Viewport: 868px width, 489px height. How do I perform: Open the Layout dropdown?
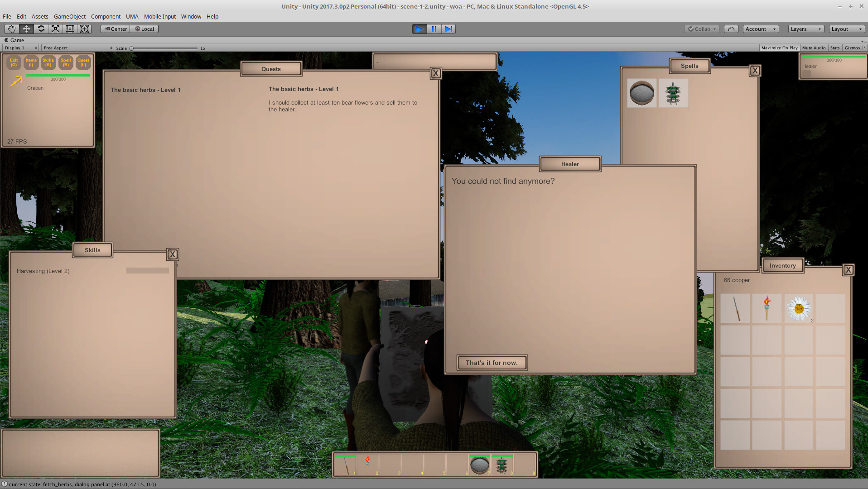point(846,29)
